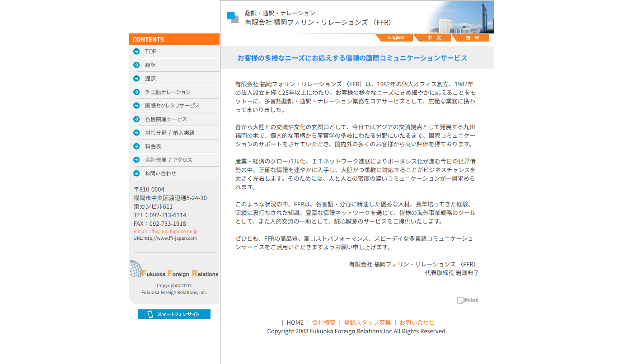The image size is (623, 364).
Task: Click the blue headline about 国際コミュニケーションサービス
Action: tap(352, 58)
